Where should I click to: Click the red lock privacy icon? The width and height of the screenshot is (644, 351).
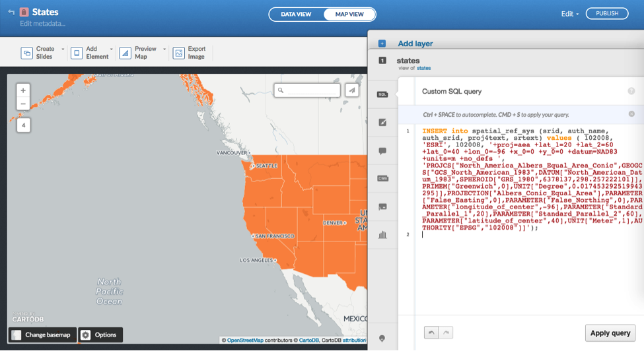pos(24,12)
